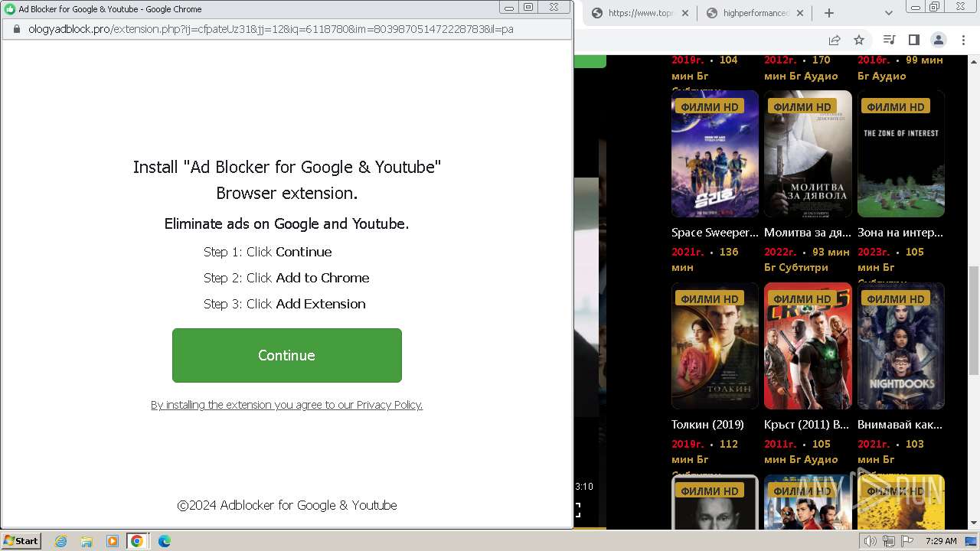Click the Кръст (2011) В... title link
The width and height of the screenshot is (980, 551).
tap(806, 424)
